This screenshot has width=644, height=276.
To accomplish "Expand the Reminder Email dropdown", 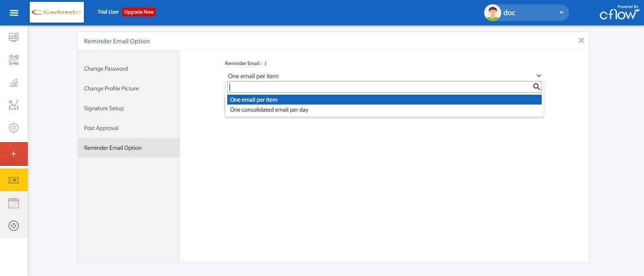I will [538, 75].
